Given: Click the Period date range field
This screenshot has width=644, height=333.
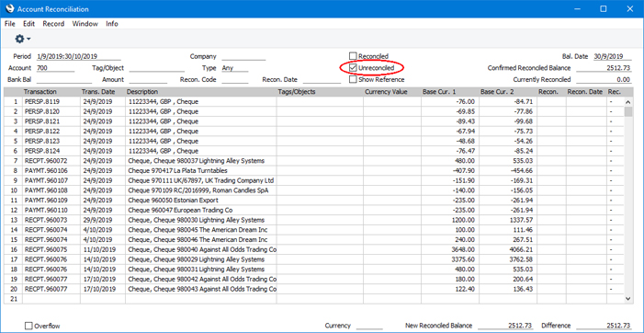Looking at the screenshot, I should click(78, 57).
